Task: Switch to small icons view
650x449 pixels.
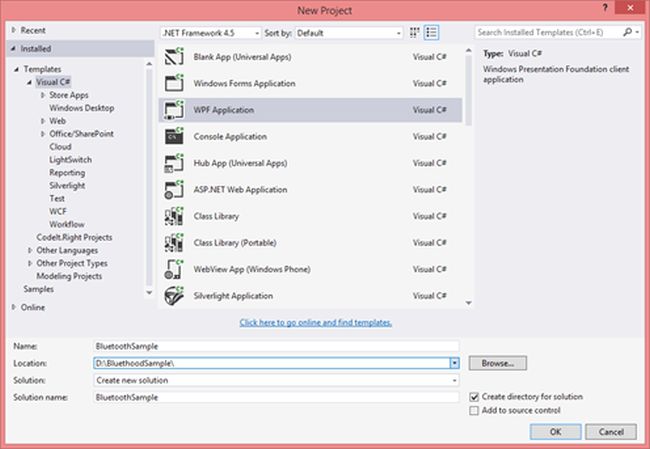Action: [414, 32]
